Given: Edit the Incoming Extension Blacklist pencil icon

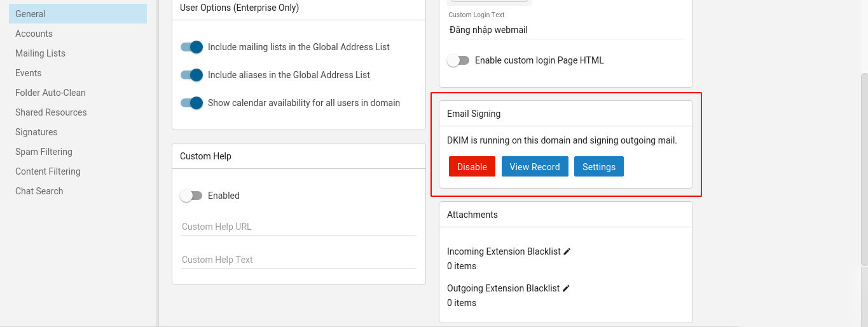Looking at the screenshot, I should point(567,251).
